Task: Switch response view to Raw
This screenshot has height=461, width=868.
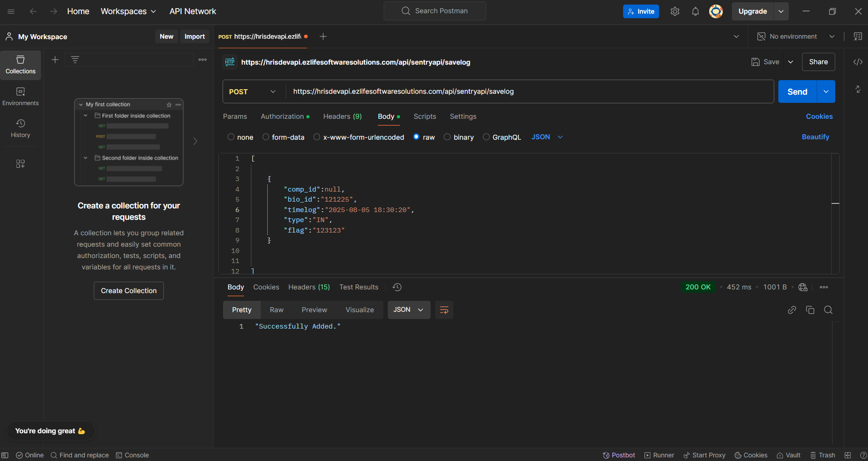Action: (276, 310)
